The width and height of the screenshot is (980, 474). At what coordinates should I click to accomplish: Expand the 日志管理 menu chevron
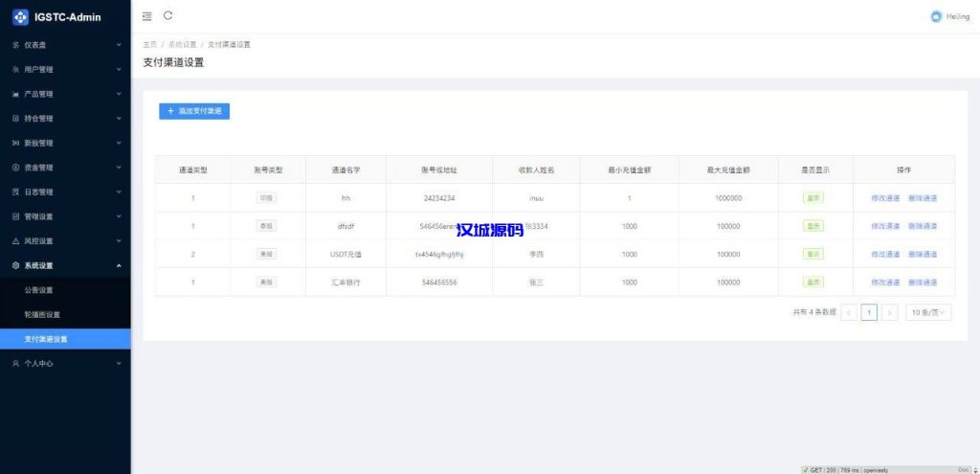(119, 192)
